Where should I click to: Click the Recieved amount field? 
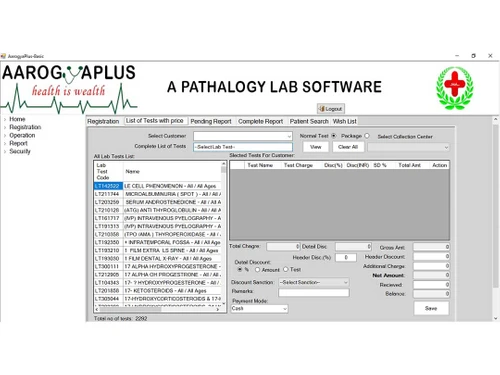tap(431, 285)
